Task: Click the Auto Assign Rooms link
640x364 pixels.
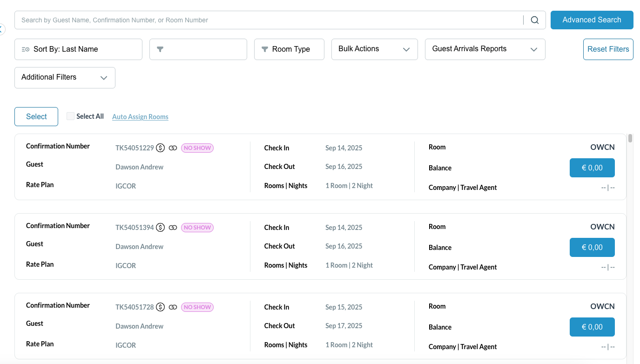Action: click(x=140, y=117)
